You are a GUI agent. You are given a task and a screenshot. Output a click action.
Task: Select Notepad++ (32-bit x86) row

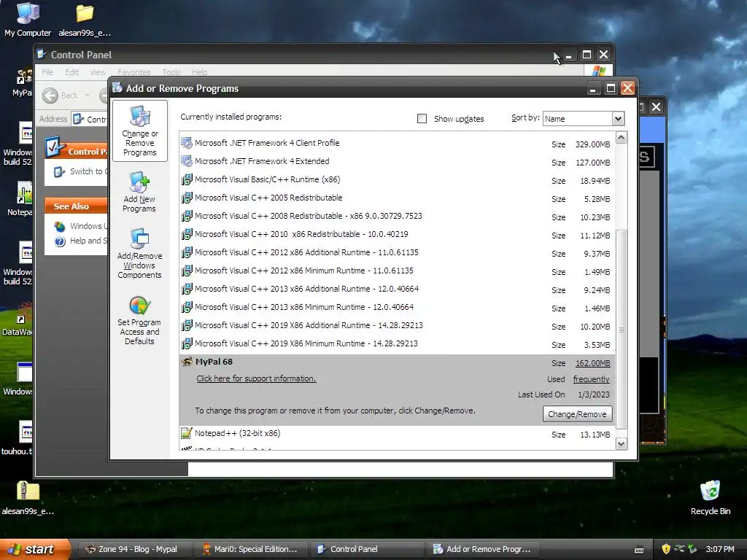[x=398, y=433]
